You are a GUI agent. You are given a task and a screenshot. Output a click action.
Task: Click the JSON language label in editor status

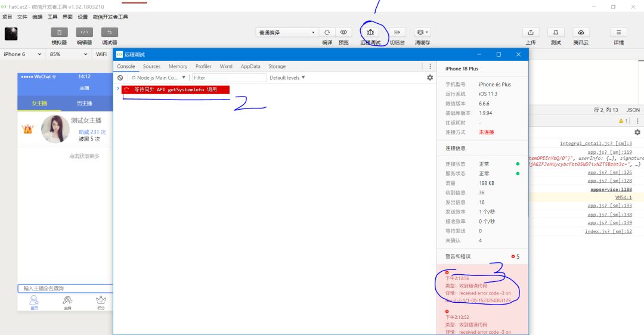[x=633, y=110]
